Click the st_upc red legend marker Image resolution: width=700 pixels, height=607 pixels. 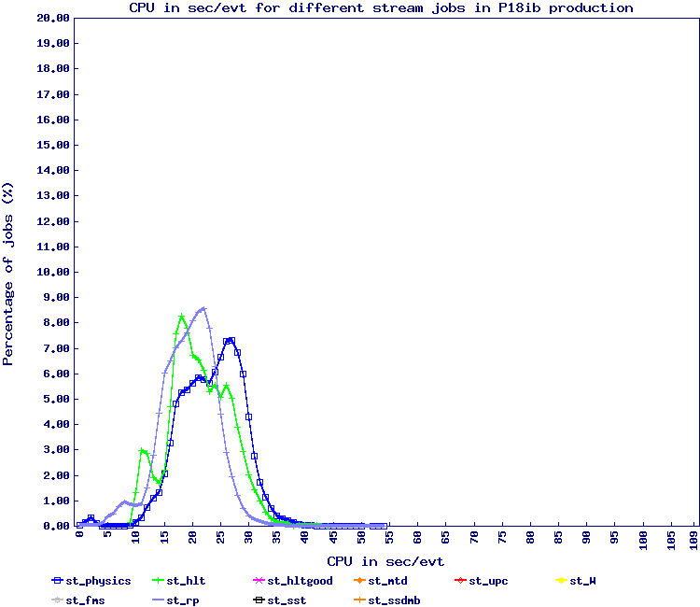(460, 581)
